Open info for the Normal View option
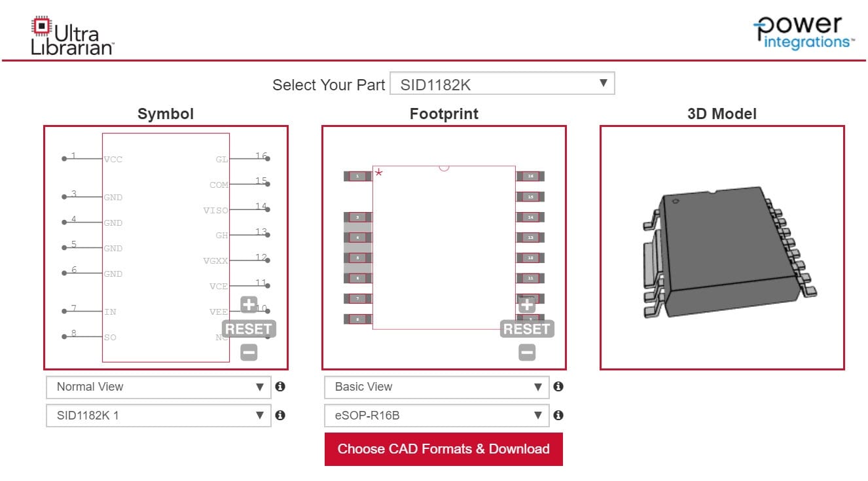 tap(281, 387)
